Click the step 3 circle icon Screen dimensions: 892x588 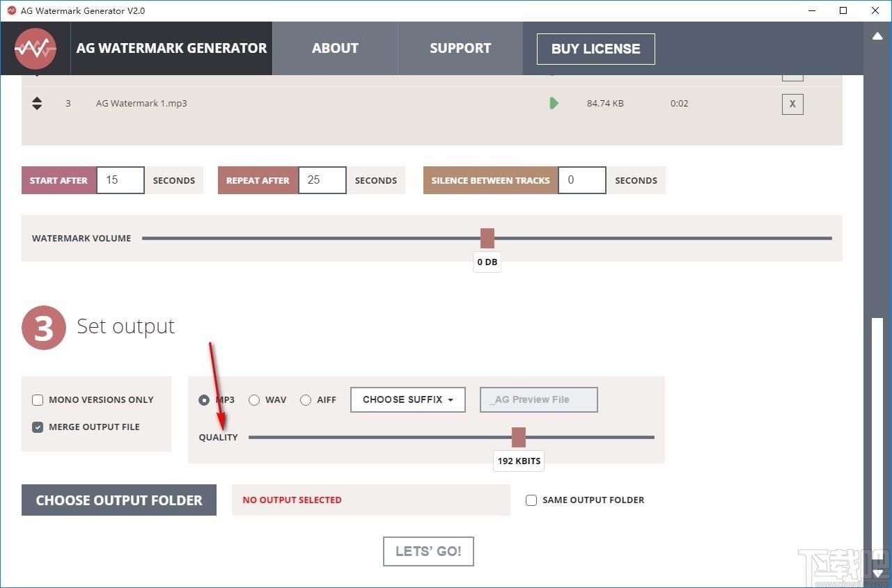pyautogui.click(x=44, y=327)
